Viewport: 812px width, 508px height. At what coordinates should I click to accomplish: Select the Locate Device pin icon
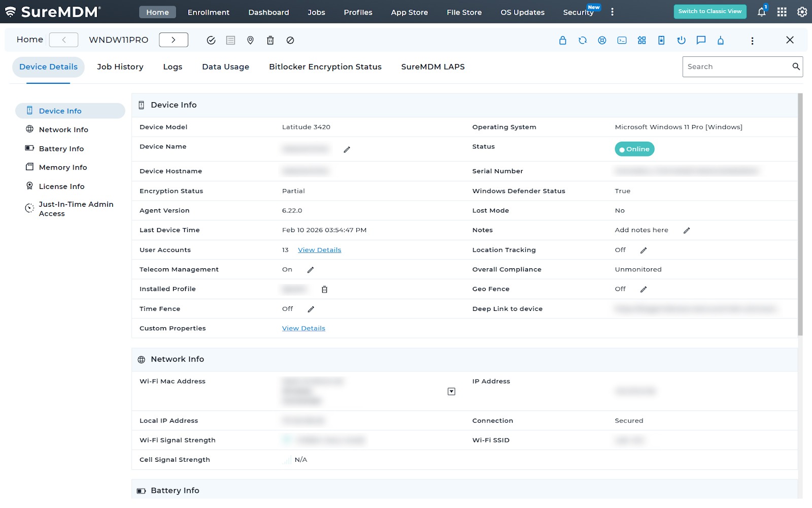tap(250, 40)
